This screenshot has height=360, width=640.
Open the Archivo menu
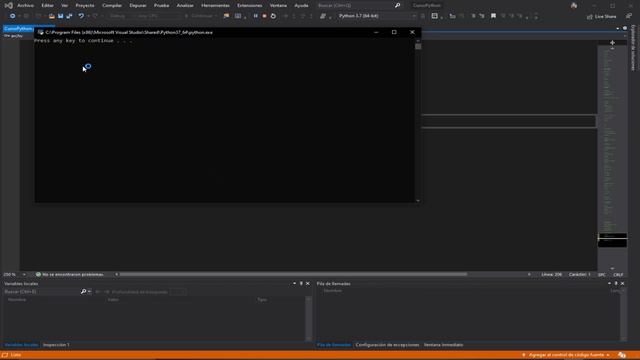click(x=25, y=5)
